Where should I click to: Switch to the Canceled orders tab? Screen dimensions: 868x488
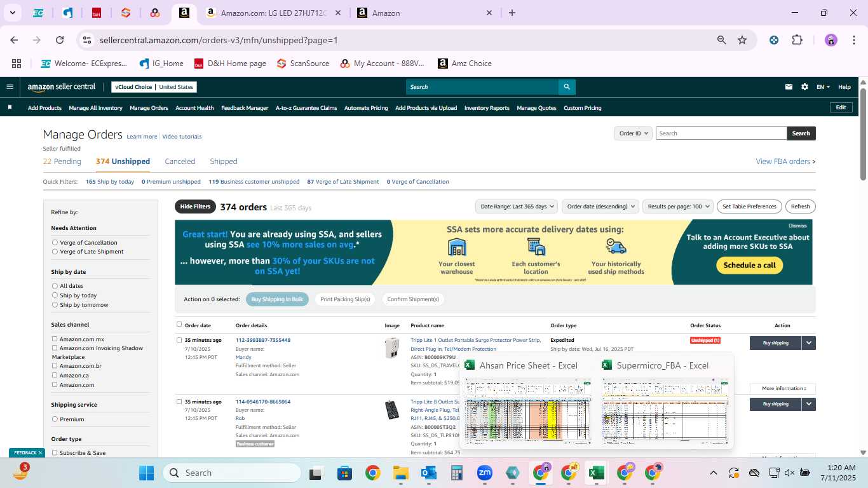180,161
